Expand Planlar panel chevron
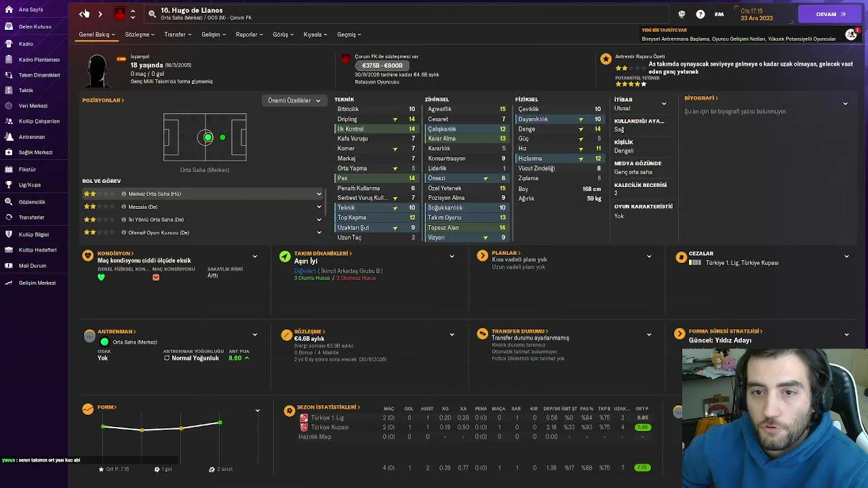868x488 pixels. point(649,256)
